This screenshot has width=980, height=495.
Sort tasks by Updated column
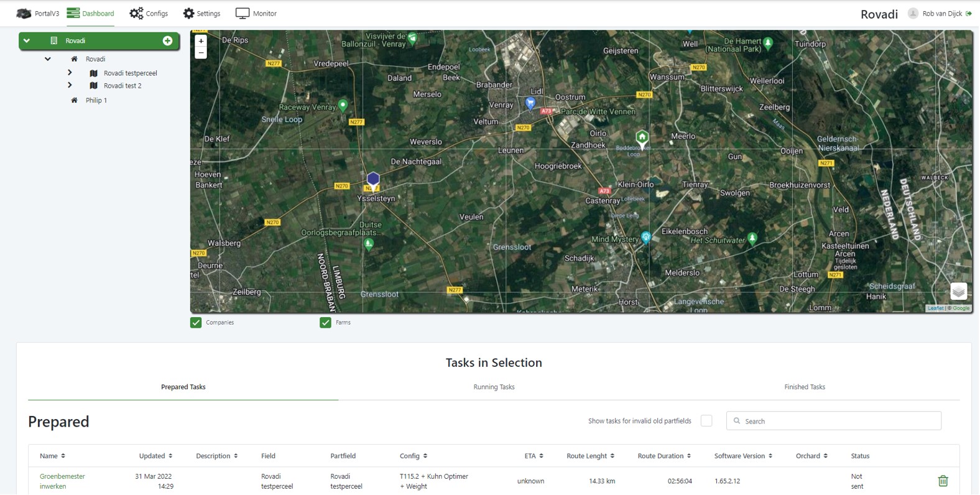[x=155, y=456]
